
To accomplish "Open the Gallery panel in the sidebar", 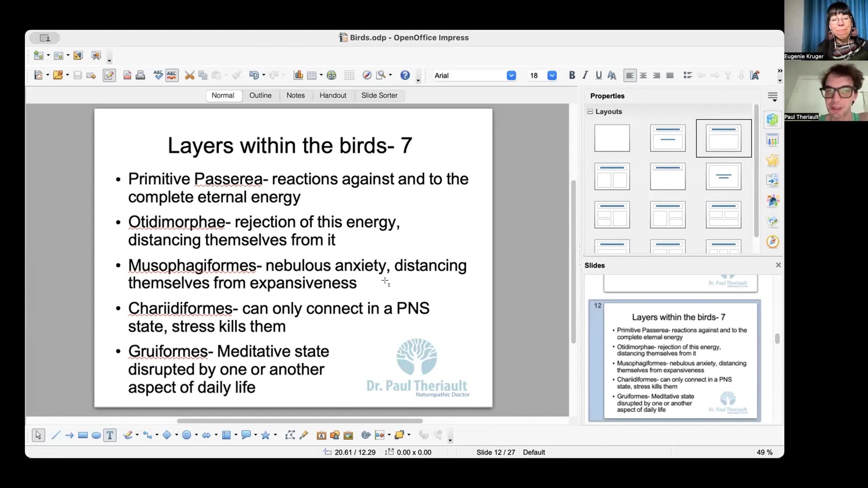I will point(773,221).
